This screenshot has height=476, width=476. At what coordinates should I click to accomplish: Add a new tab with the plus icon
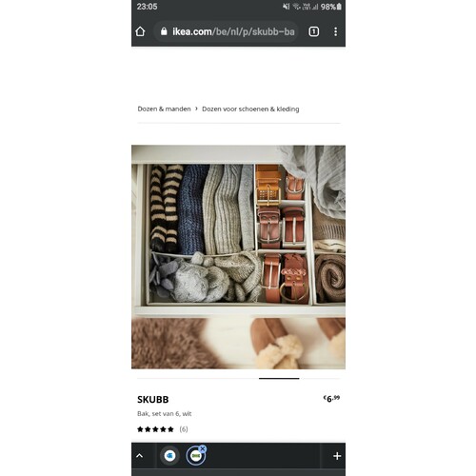[x=337, y=456]
